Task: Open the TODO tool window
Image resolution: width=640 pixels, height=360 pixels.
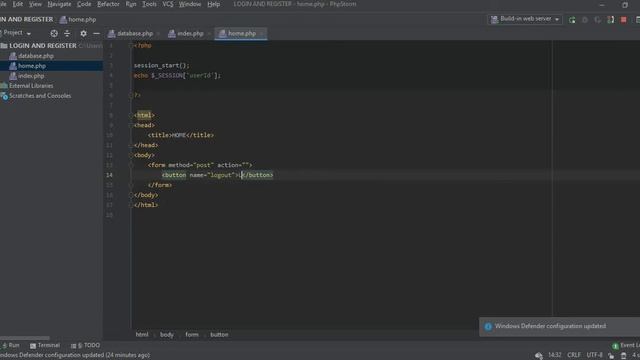Action: (x=85, y=345)
